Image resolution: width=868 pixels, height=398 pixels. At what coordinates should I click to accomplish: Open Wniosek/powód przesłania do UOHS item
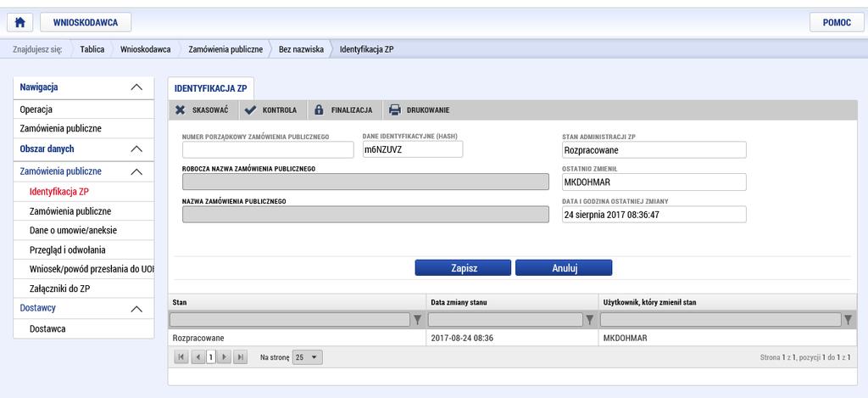click(x=84, y=269)
